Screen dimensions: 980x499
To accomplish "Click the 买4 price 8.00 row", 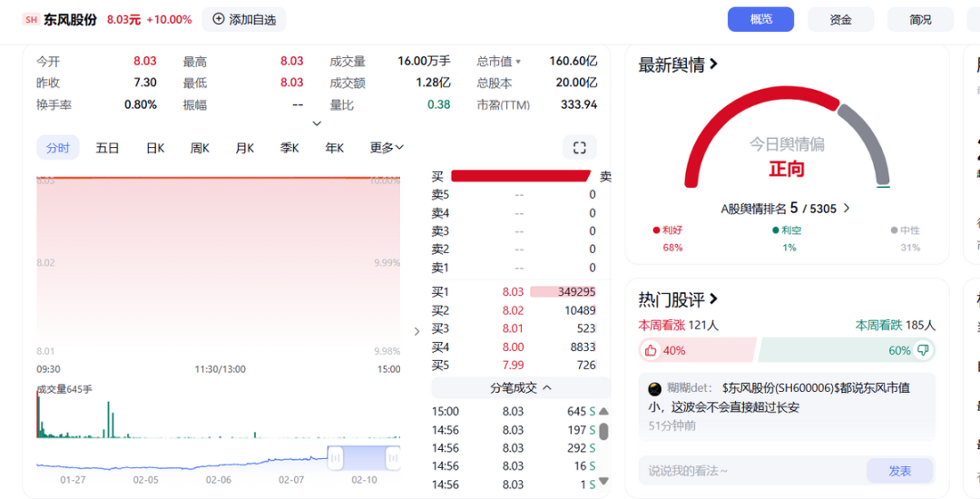I will [x=514, y=347].
